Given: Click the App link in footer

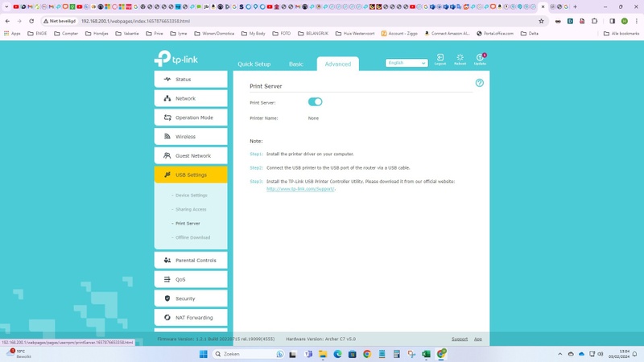Looking at the screenshot, I should tap(478, 339).
